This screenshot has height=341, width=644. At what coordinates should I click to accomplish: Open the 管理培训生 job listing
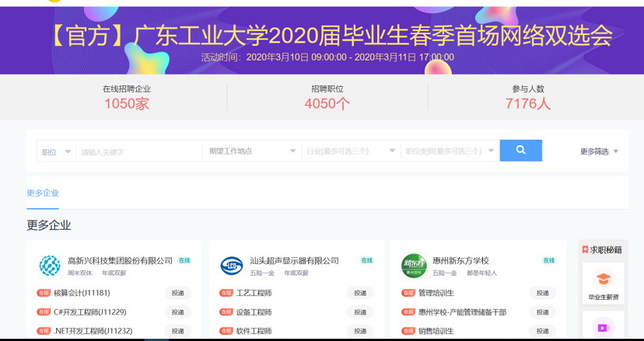coord(436,293)
